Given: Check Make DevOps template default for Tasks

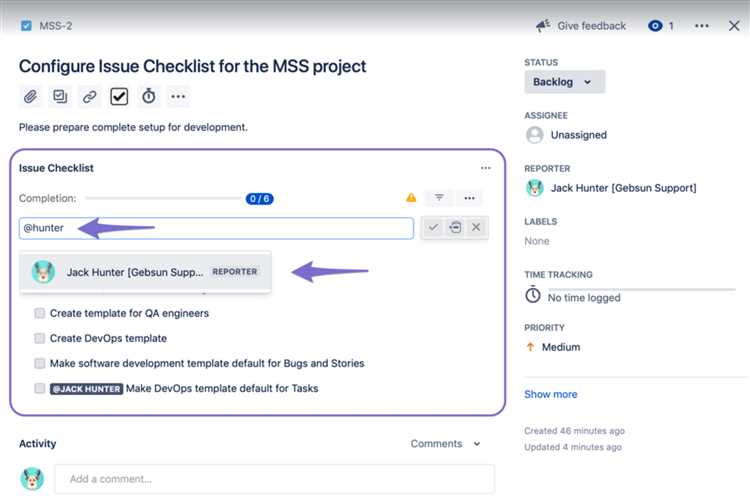Looking at the screenshot, I should (40, 388).
